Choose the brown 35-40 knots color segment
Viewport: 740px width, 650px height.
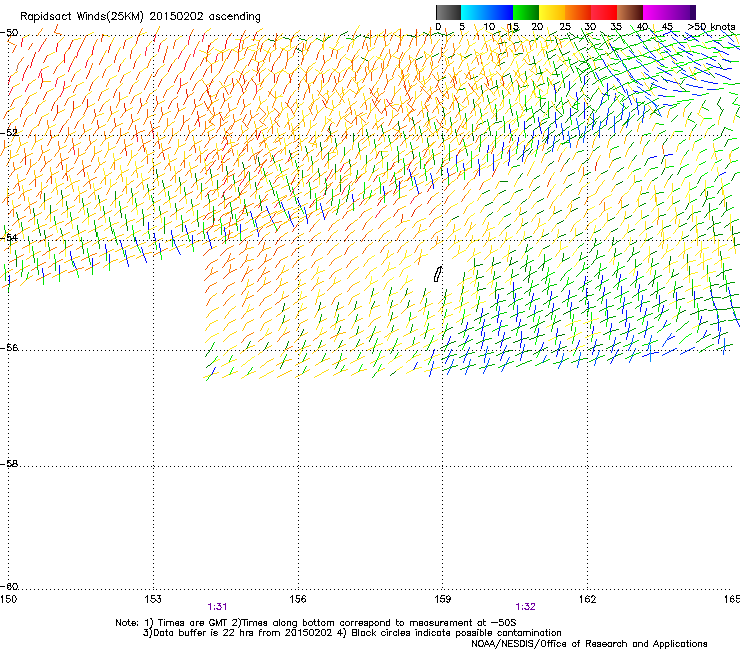(630, 12)
